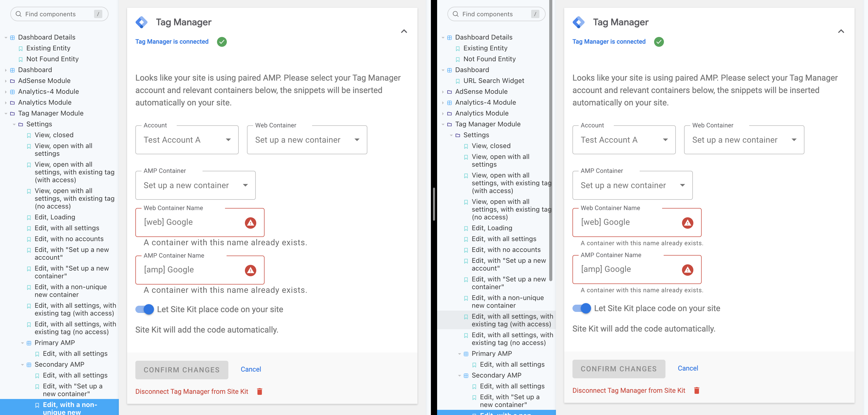Viewport: 868px width, 415px height.
Task: Open the AMP Container dropdown in the left window
Action: (x=196, y=186)
